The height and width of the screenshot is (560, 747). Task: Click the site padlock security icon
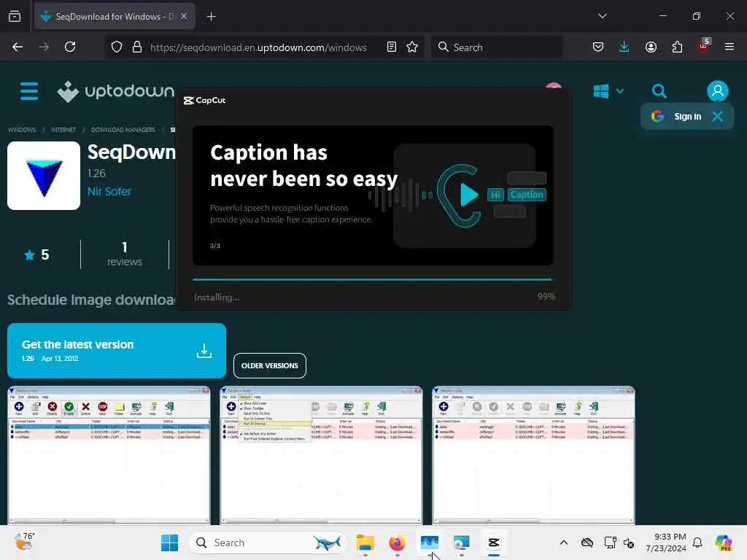137,47
